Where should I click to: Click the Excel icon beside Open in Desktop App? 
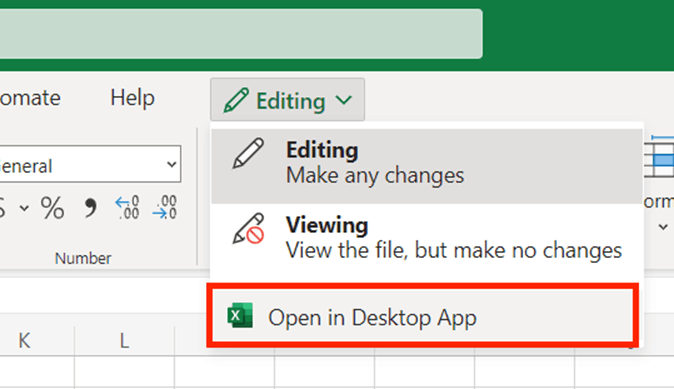tap(240, 316)
